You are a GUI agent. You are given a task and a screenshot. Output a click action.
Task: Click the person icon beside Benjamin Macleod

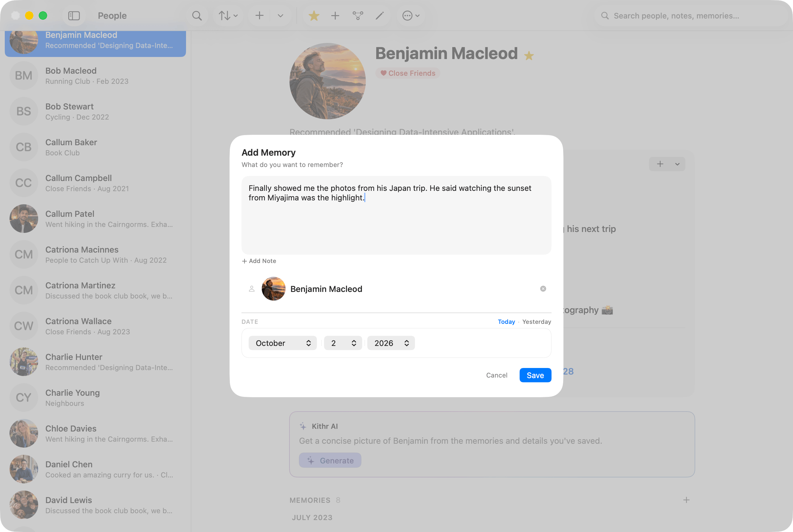[x=252, y=289]
